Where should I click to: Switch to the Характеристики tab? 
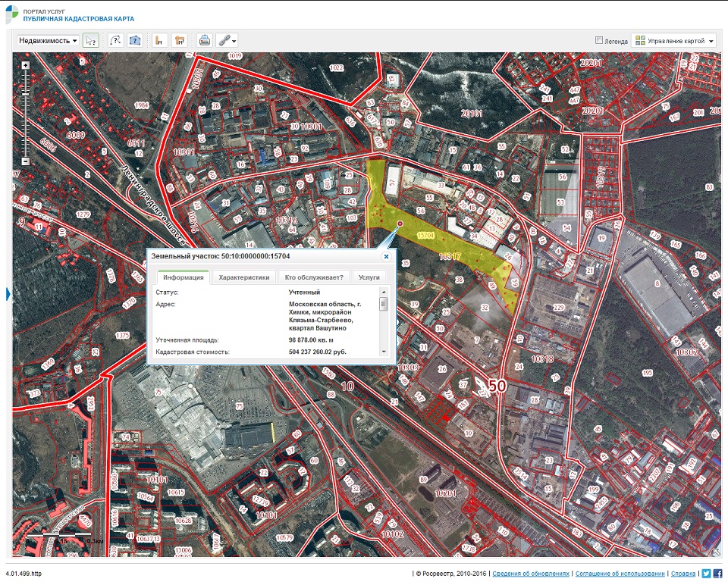click(243, 277)
